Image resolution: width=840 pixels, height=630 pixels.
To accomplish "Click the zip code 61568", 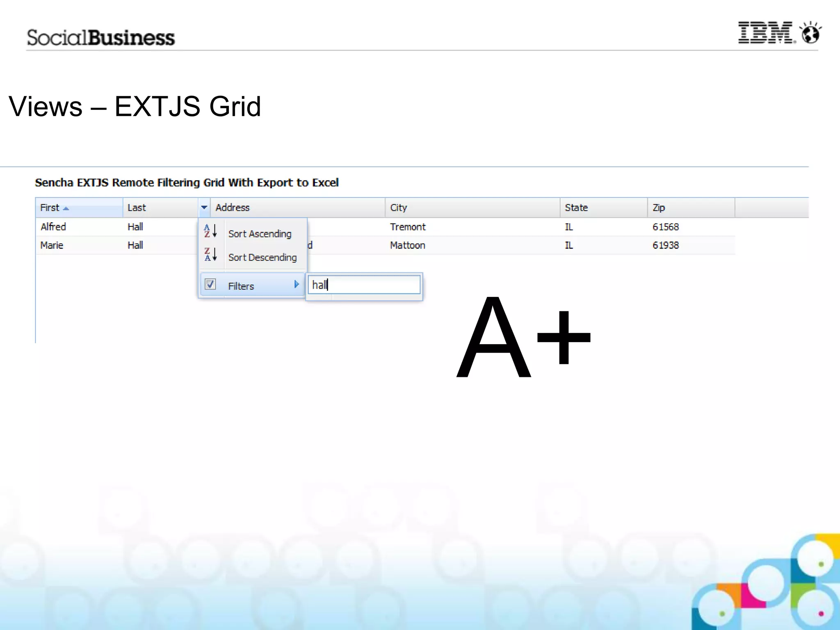I will (x=666, y=227).
